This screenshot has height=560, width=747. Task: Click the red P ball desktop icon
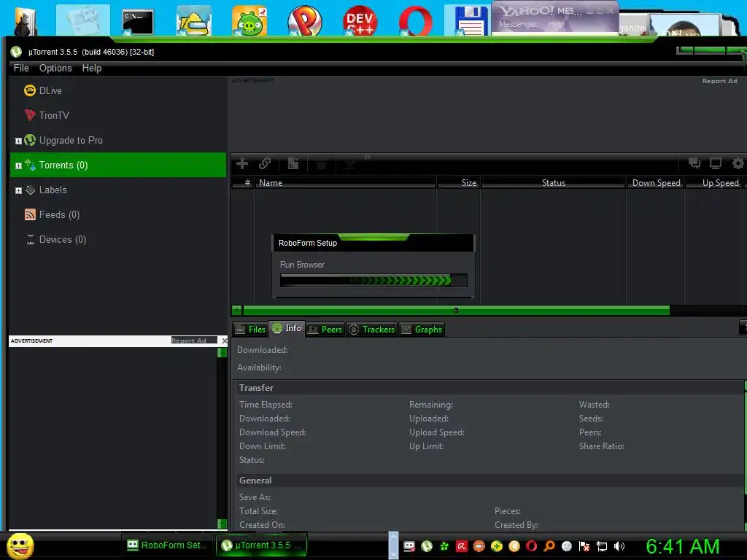(304, 21)
